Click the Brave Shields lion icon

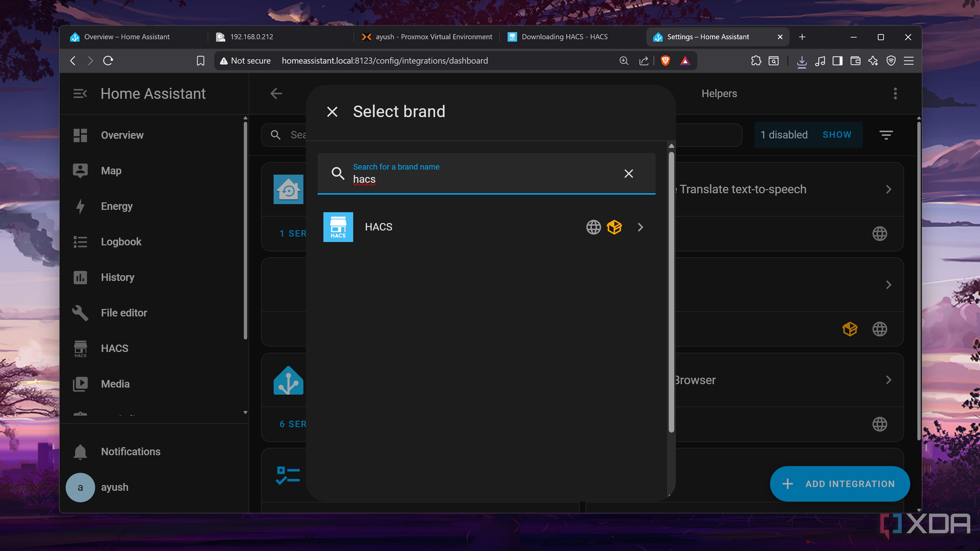pyautogui.click(x=665, y=61)
